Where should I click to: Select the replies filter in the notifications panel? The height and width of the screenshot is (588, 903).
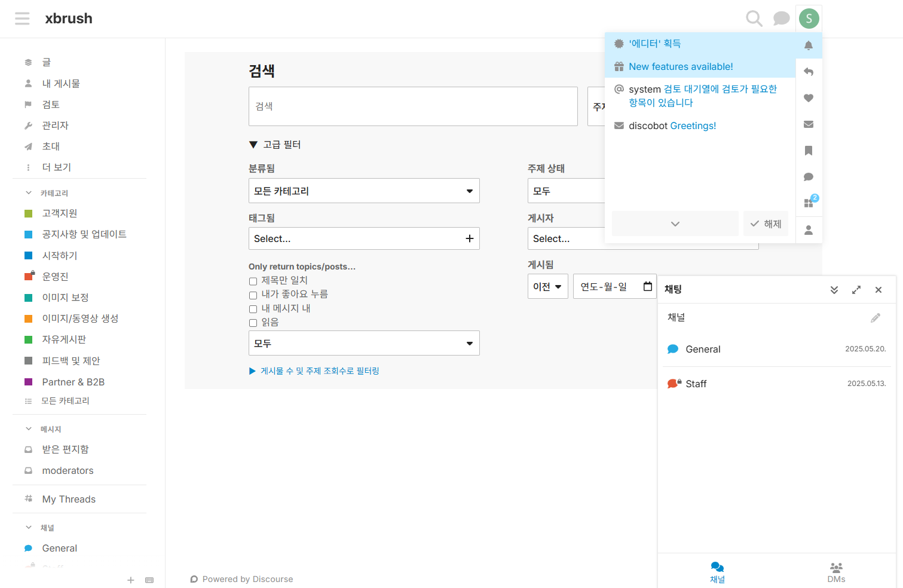tap(809, 72)
